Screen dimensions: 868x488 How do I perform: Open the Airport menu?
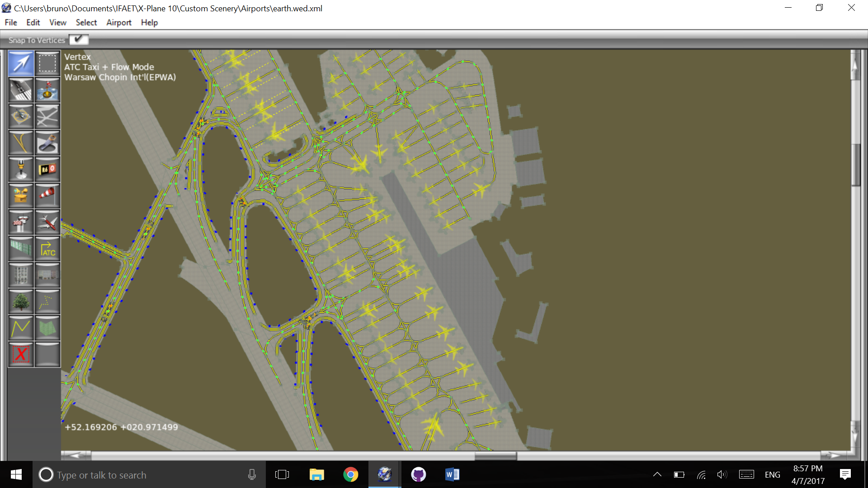118,23
